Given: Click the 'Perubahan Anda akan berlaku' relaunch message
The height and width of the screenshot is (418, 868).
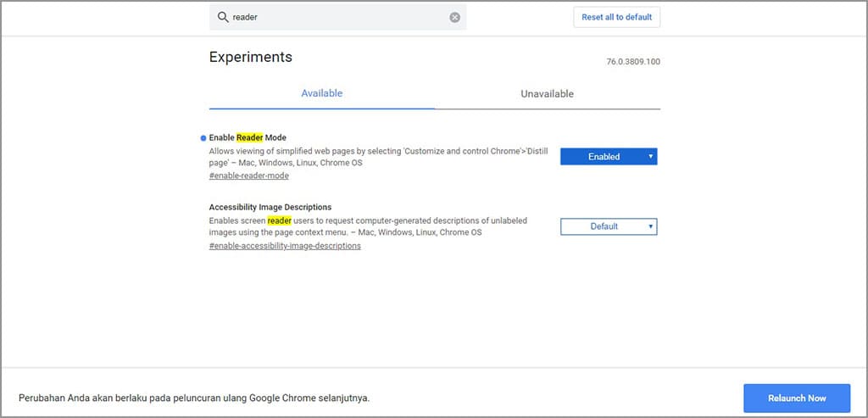Looking at the screenshot, I should tap(194, 398).
